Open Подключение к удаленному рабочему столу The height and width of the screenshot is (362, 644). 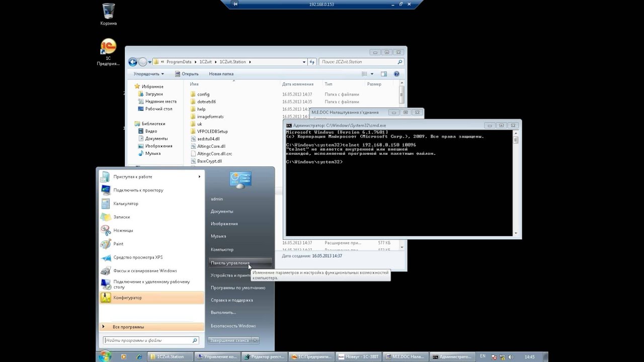pos(151,284)
